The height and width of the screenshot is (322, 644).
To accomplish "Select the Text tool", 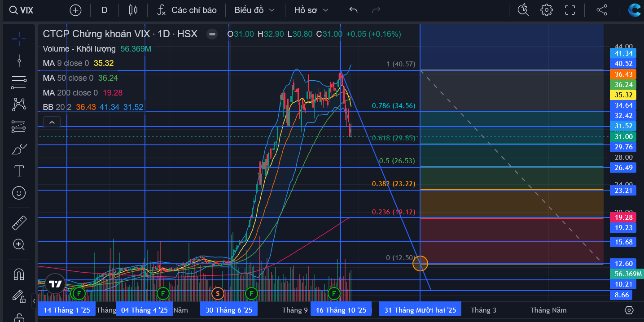I will [x=19, y=171].
